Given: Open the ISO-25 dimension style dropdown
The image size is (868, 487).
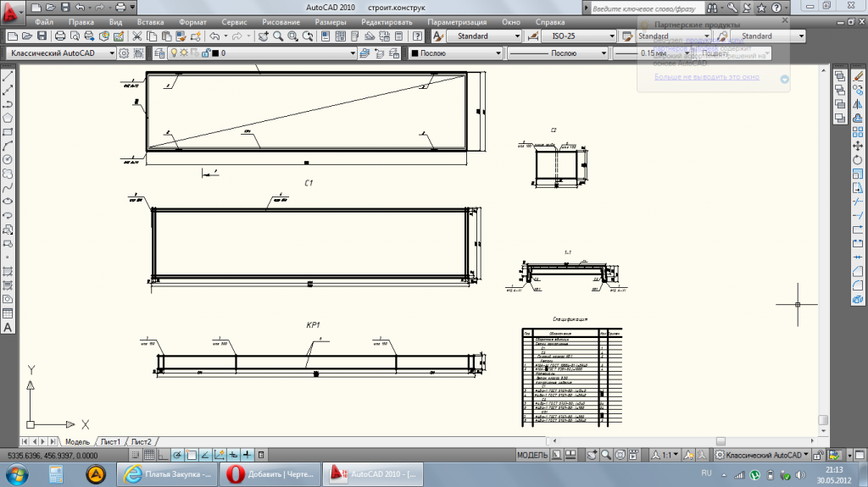Looking at the screenshot, I should click(x=579, y=36).
